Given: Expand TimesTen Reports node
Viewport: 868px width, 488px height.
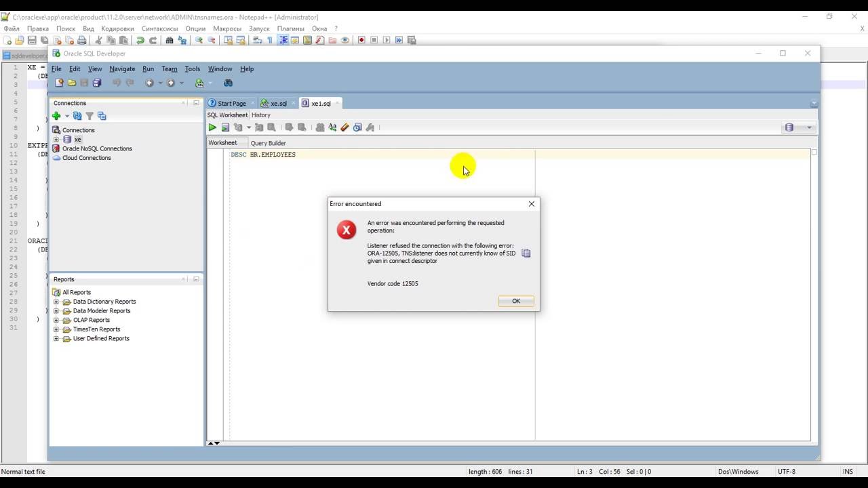Looking at the screenshot, I should point(56,329).
